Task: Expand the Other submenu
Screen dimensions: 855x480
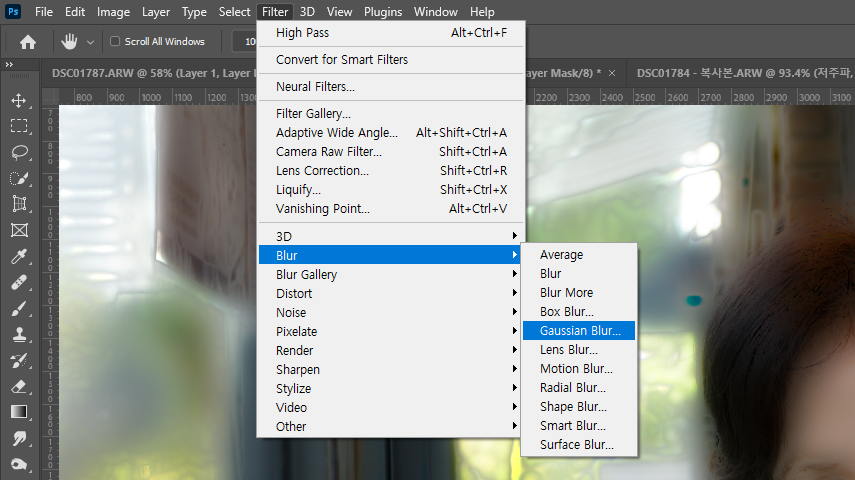Action: tap(391, 427)
